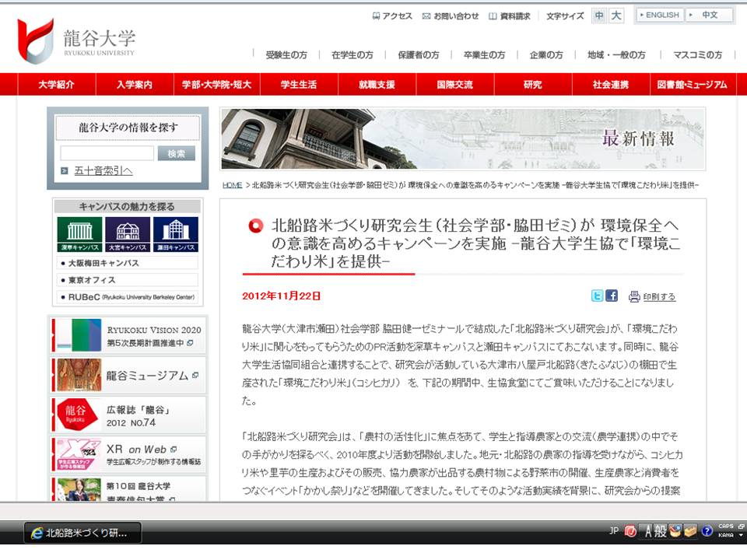
Task: Open 第10回 龍谷大学 banner
Action: point(128,489)
